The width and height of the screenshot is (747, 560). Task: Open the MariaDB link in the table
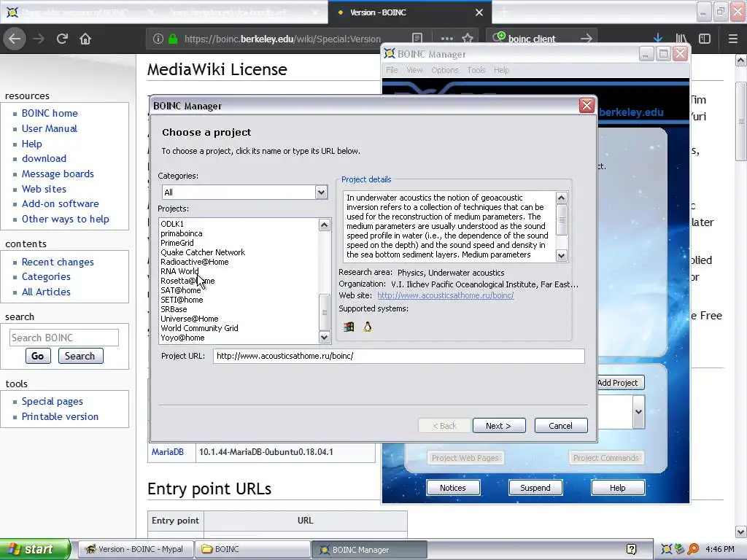[x=168, y=452]
